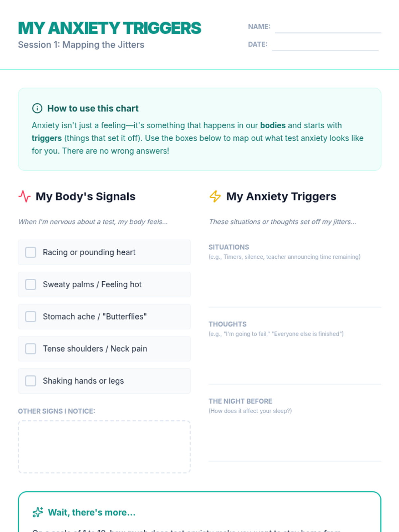Click the heartbeat pulse icon
The height and width of the screenshot is (532, 399).
pos(24,197)
